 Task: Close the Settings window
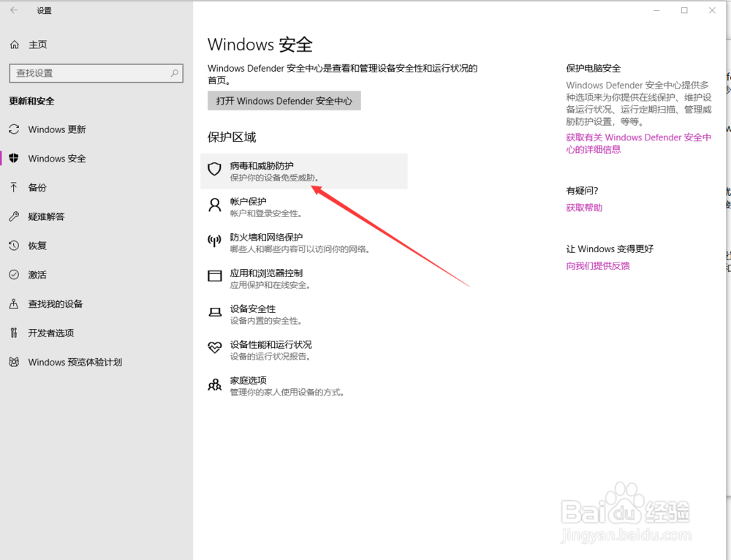(712, 10)
